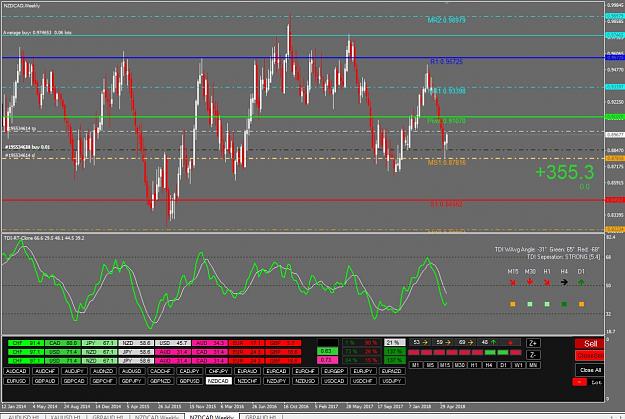The width and height of the screenshot is (625, 419).
Task: Click the M30 red down arrow
Action: pyautogui.click(x=530, y=282)
